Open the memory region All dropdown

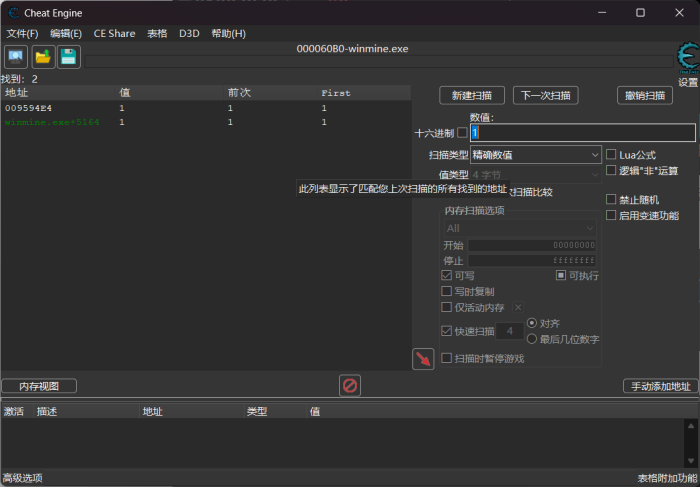pos(520,228)
